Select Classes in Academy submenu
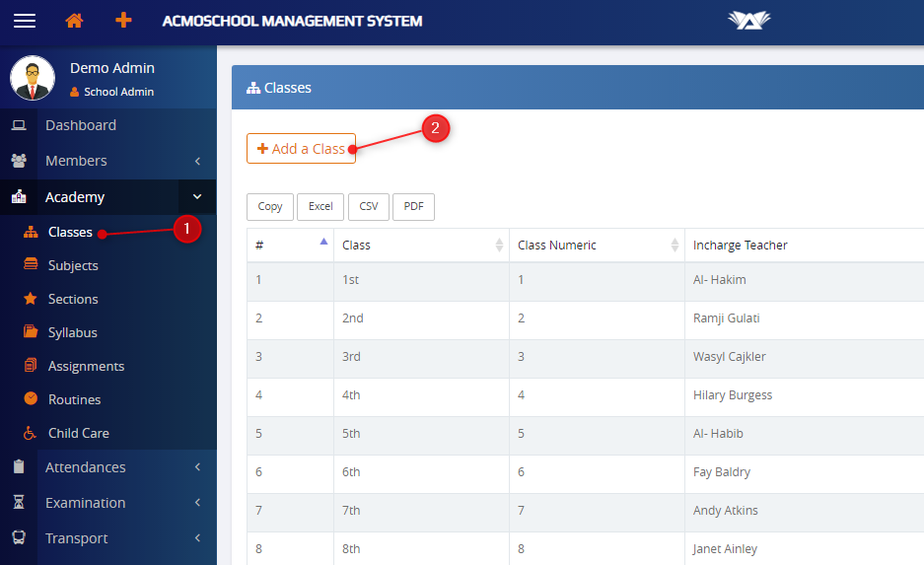This screenshot has height=565, width=924. pyautogui.click(x=69, y=233)
